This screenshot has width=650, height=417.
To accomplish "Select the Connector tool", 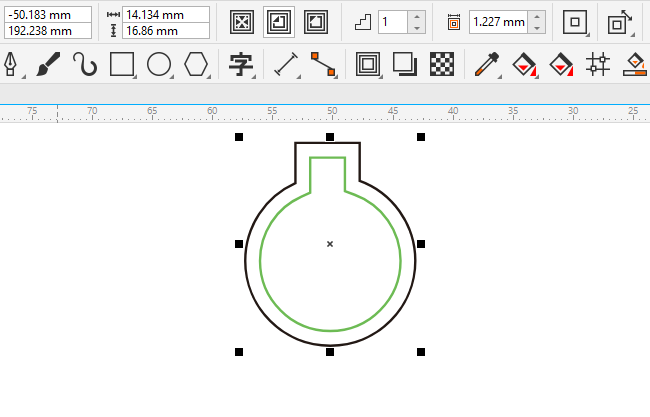I will pos(323,64).
